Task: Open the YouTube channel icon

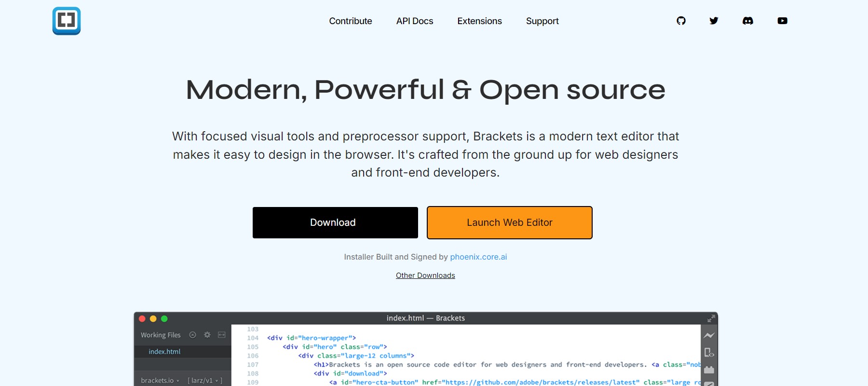Action: [x=782, y=21]
